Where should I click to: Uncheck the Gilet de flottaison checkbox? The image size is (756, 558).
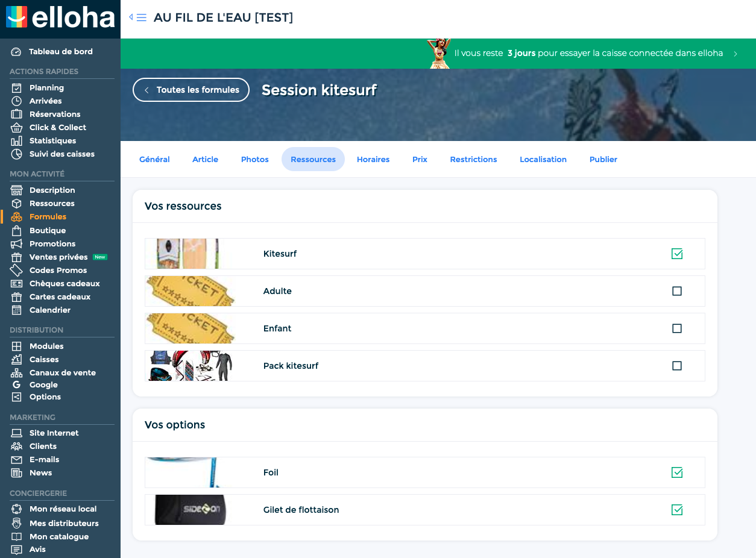tap(677, 510)
